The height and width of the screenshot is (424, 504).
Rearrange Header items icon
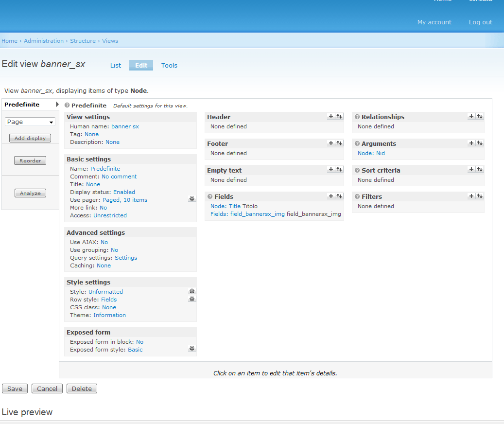coord(339,116)
